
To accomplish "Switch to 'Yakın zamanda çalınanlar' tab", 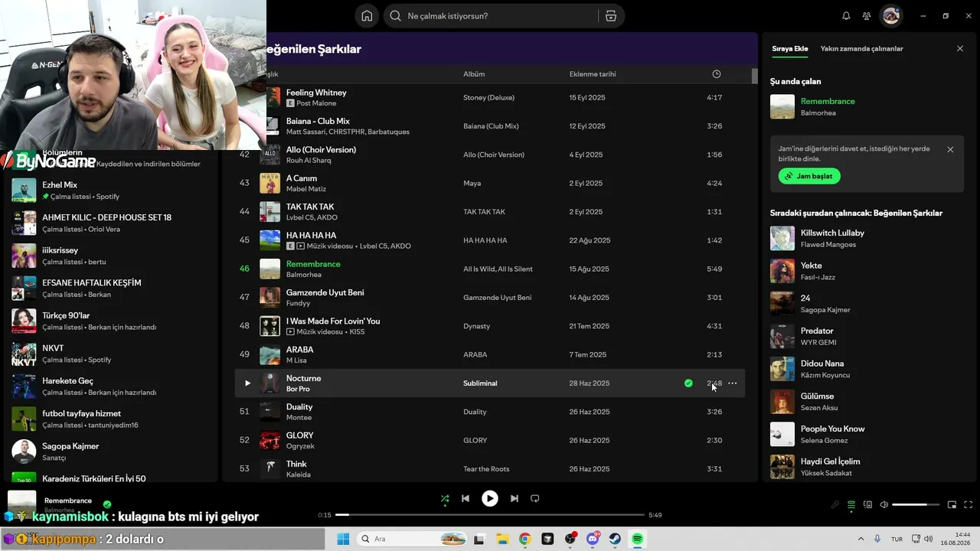I will (862, 49).
